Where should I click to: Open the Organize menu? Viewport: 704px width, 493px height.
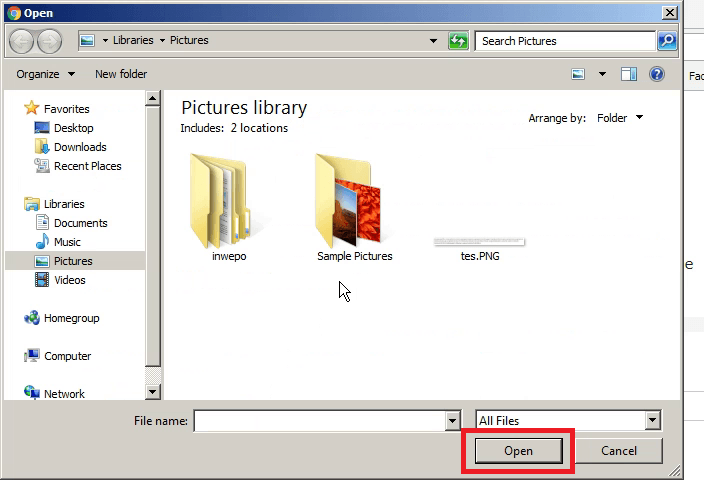[45, 74]
